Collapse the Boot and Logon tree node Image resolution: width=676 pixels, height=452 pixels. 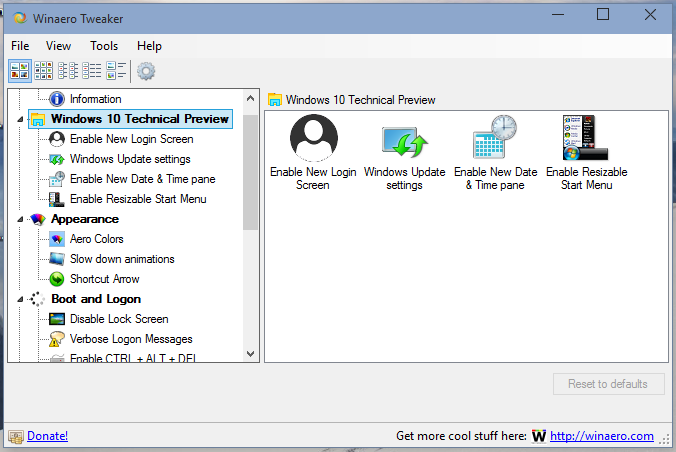point(20,299)
